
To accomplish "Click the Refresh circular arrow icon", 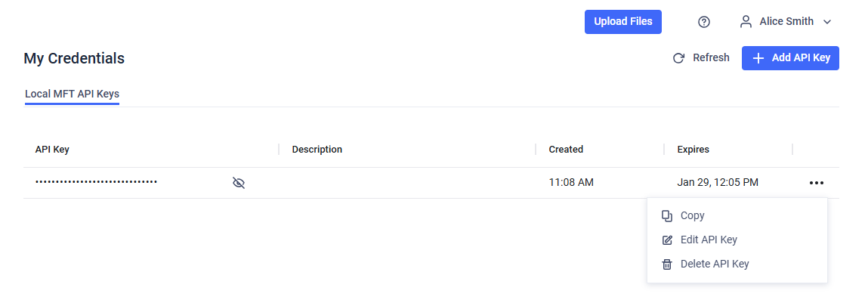I will [x=678, y=58].
